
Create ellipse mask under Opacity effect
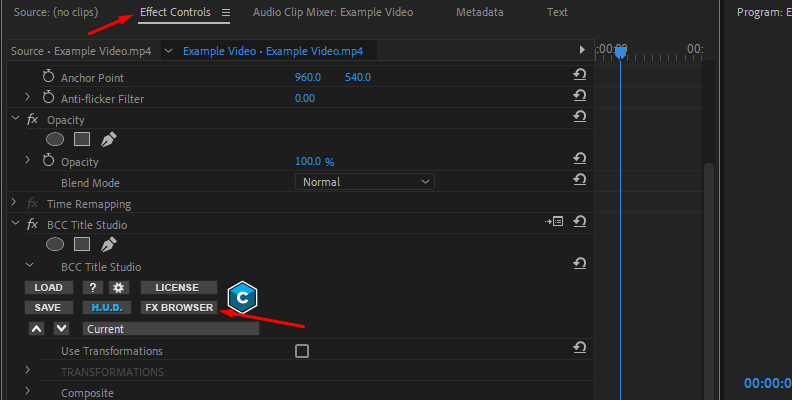pyautogui.click(x=55, y=140)
